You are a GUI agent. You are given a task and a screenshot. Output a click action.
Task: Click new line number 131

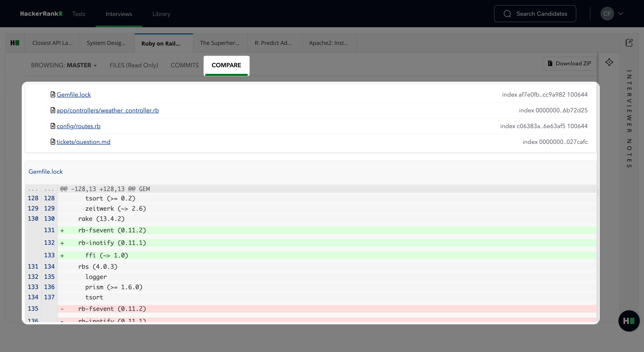[49, 230]
